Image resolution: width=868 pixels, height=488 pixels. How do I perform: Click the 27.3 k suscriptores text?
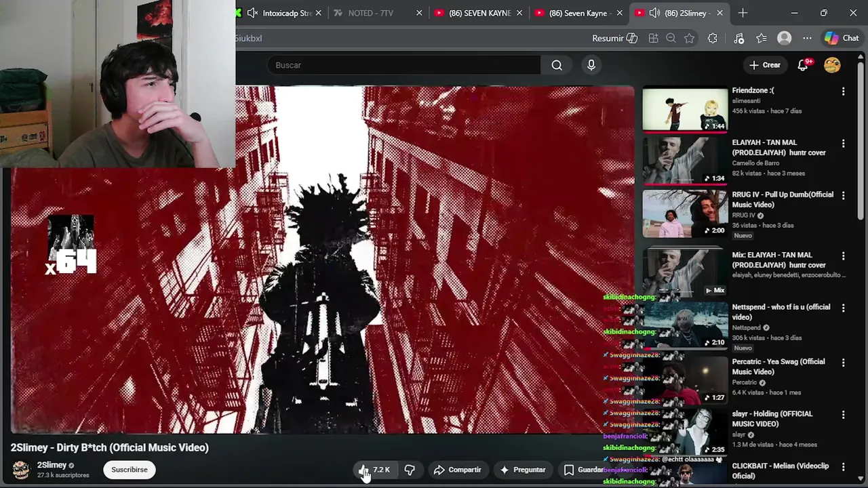point(63,476)
